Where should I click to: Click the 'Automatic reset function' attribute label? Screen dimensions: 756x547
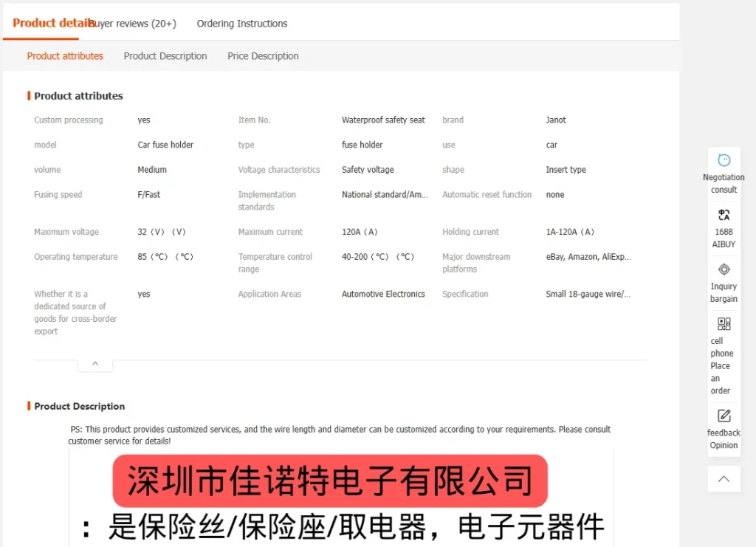tap(487, 195)
